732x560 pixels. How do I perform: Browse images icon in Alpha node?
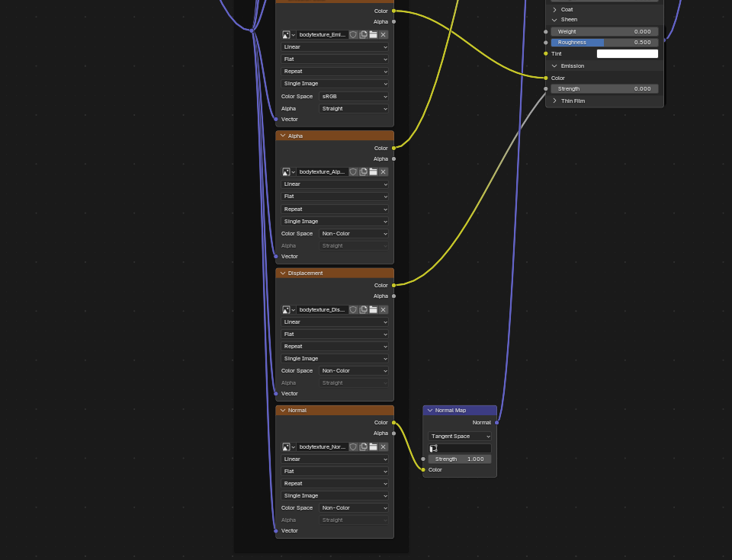pos(288,171)
